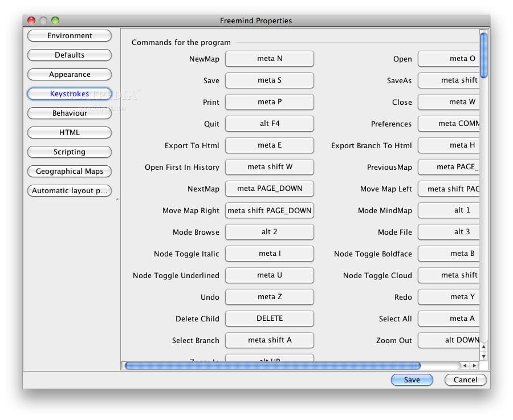Open the Scripting section
Image resolution: width=513 pixels, height=420 pixels.
click(x=70, y=152)
